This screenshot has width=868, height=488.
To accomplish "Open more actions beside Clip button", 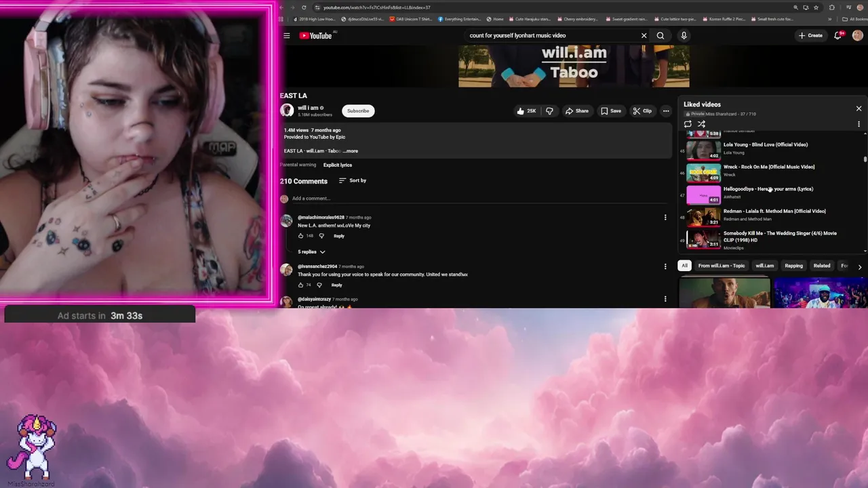I will [x=666, y=111].
